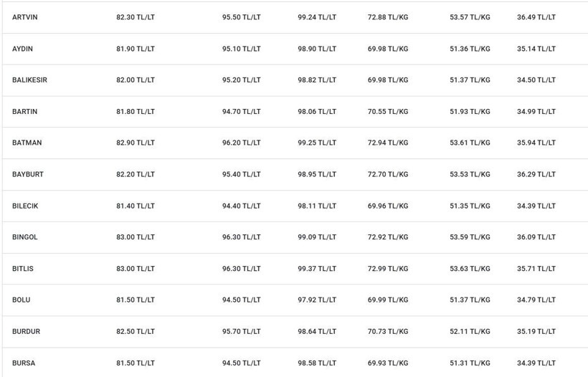The image size is (588, 377).
Task: Click the BARTIN 81.80 TL/LT price
Action: 136,111
